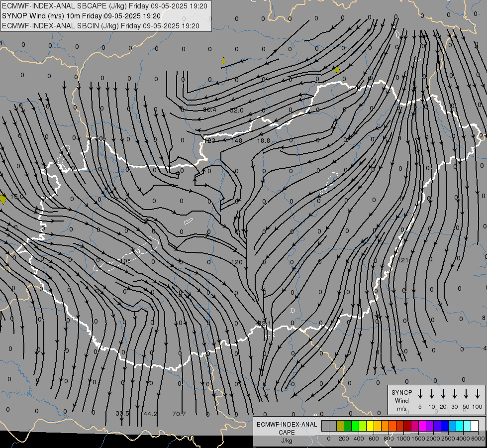The image size is (487, 448).
Task: Click the wind arrow above the 50 m/s label
Action: point(466,393)
